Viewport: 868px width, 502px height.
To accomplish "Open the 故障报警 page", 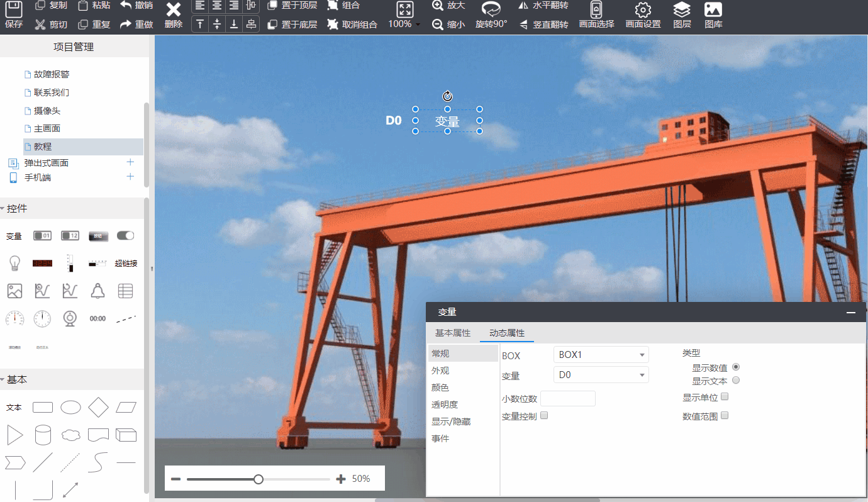I will coord(52,74).
